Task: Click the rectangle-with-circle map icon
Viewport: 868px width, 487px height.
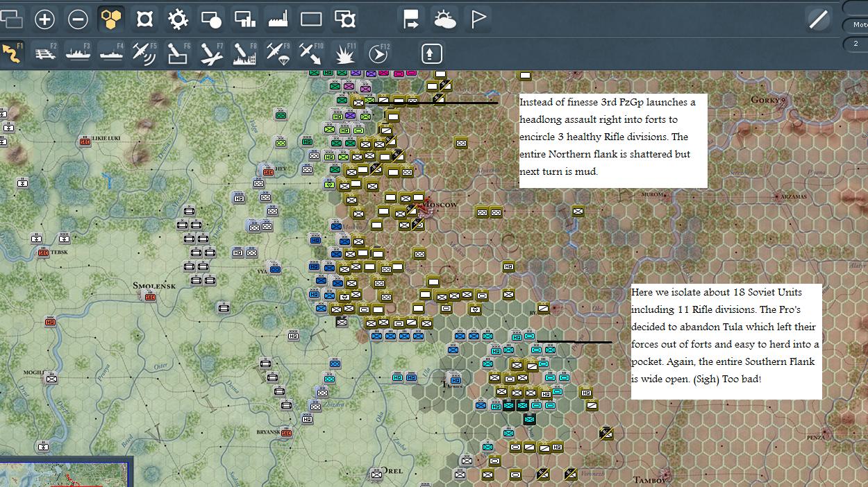Action: tap(211, 19)
